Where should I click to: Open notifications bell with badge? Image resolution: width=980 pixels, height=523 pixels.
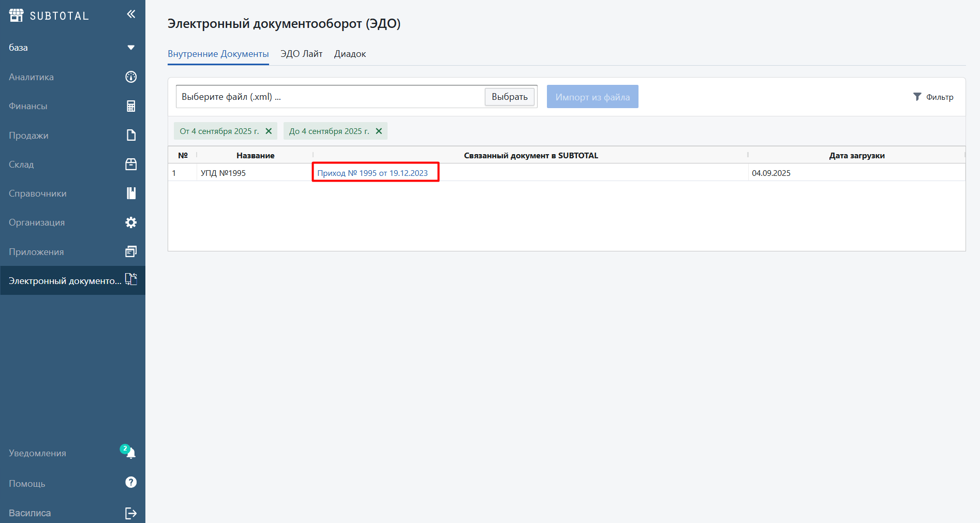(x=130, y=453)
